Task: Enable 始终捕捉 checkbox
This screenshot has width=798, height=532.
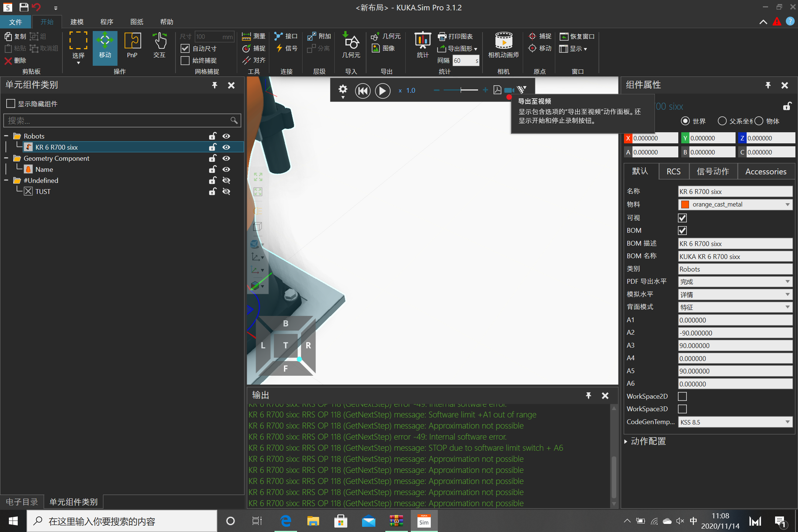Action: [x=185, y=60]
